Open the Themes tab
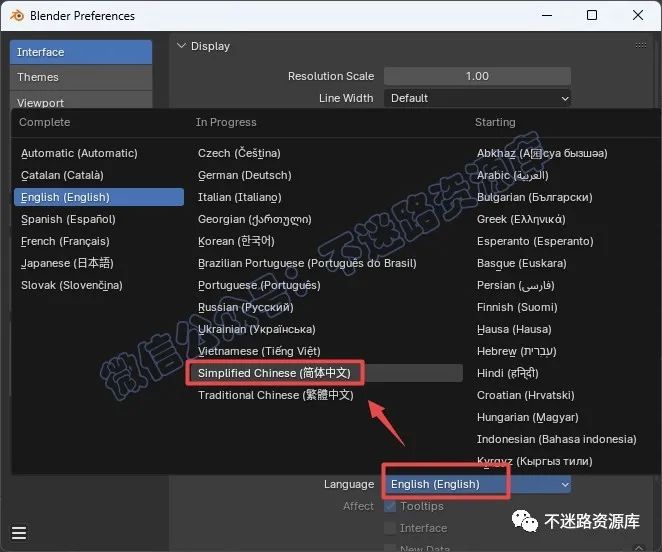Image resolution: width=662 pixels, height=552 pixels. click(81, 77)
